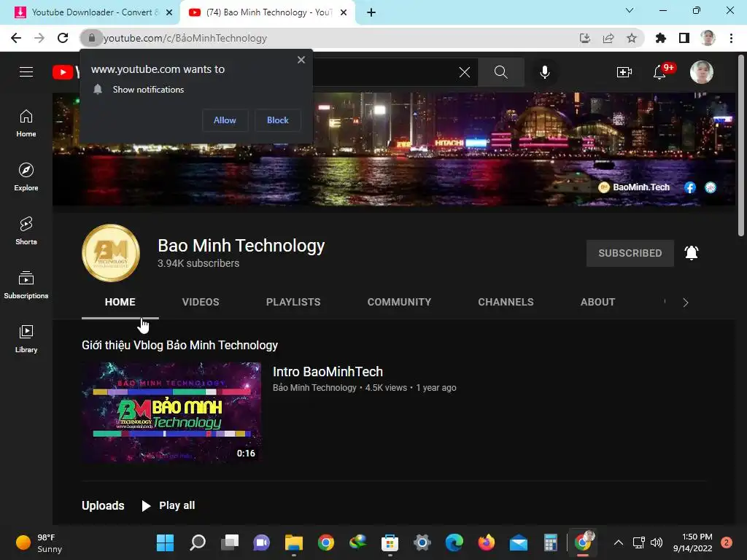Open YouTube notifications bell
The width and height of the screenshot is (747, 560).
tap(659, 72)
